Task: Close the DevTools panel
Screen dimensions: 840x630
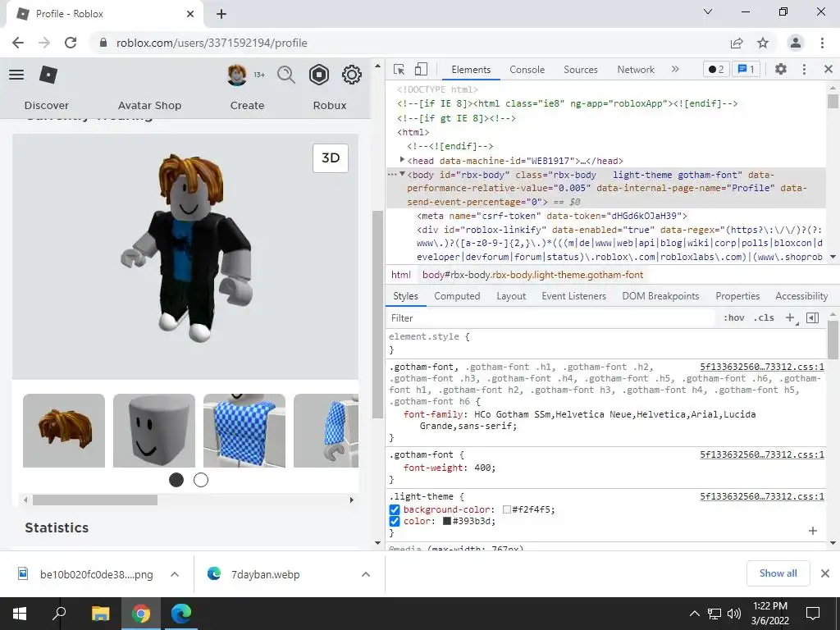Action: tap(829, 69)
